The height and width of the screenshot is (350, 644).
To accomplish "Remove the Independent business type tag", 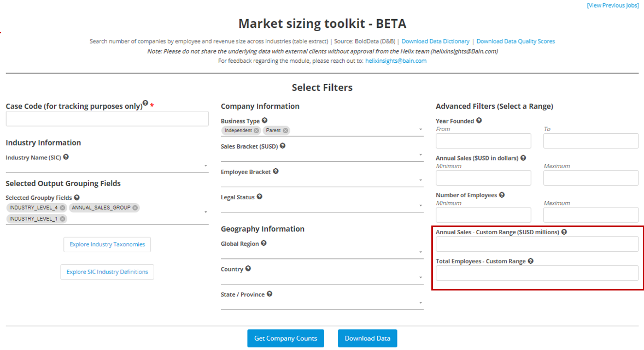I will click(x=256, y=130).
